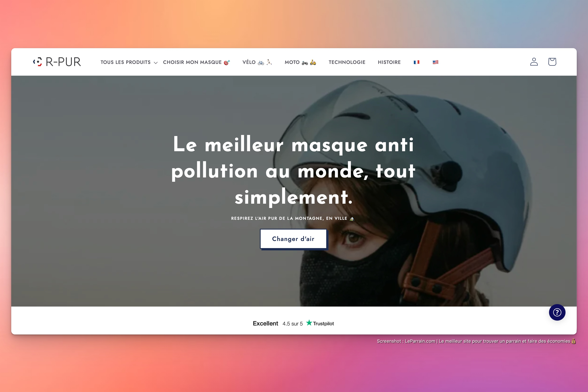Open Choisir mon masque menu item
Viewport: 588px width, 392px height.
point(197,62)
